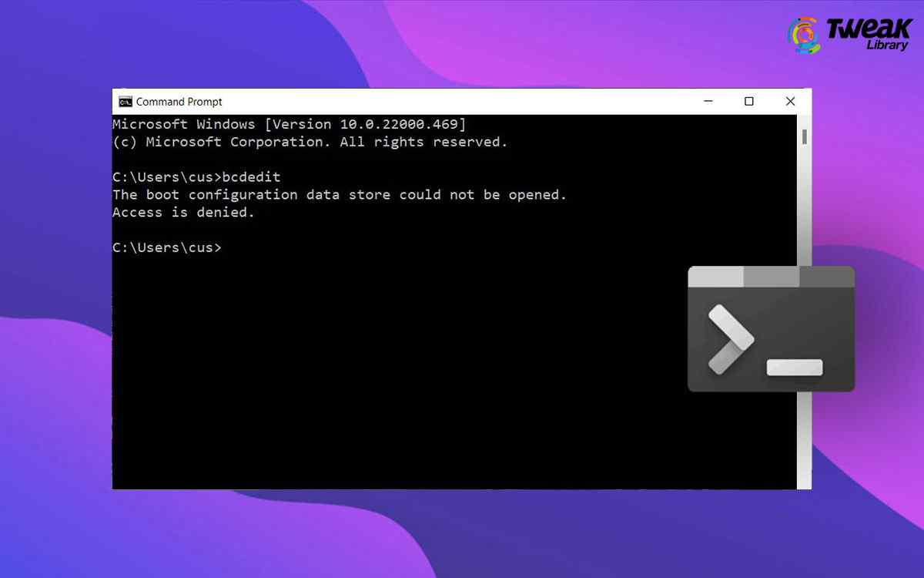The height and width of the screenshot is (578, 924).
Task: Click the underscore cursor on the terminal graphic
Action: pyautogui.click(x=793, y=368)
